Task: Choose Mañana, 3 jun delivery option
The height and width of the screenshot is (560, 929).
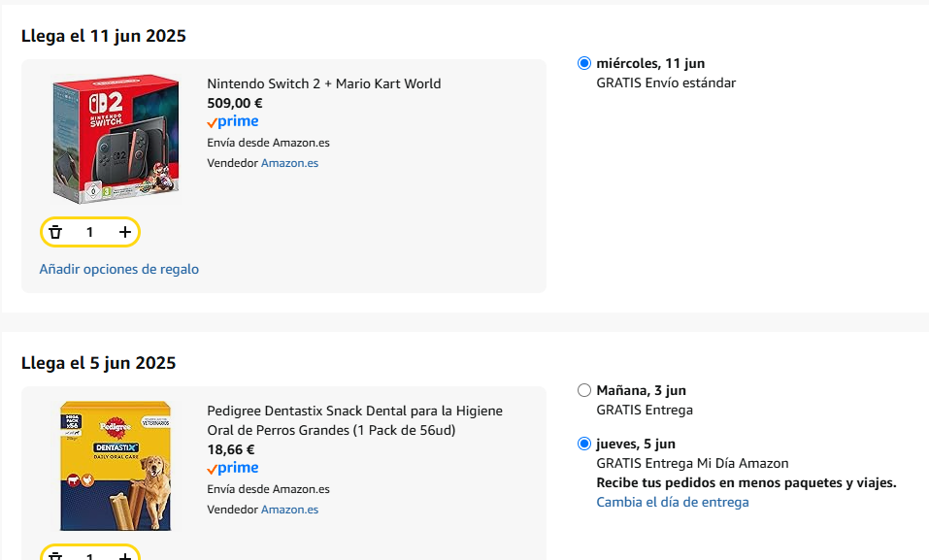Action: (x=584, y=390)
